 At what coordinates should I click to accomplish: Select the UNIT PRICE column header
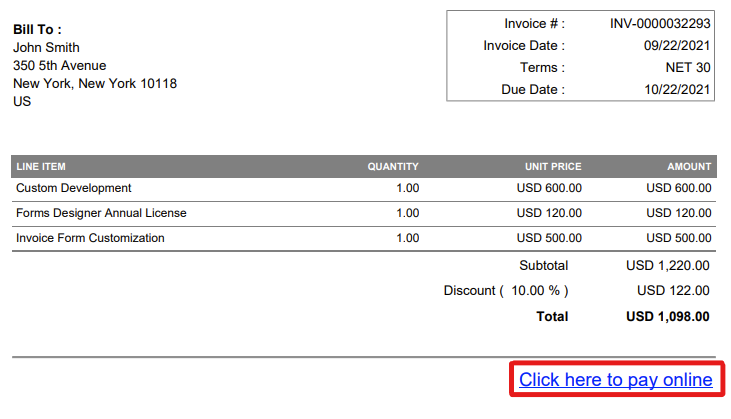pos(553,167)
